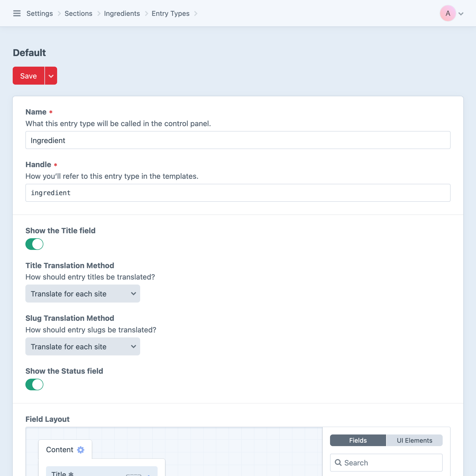Open Entry Types from the breadcrumb

[x=170, y=13]
